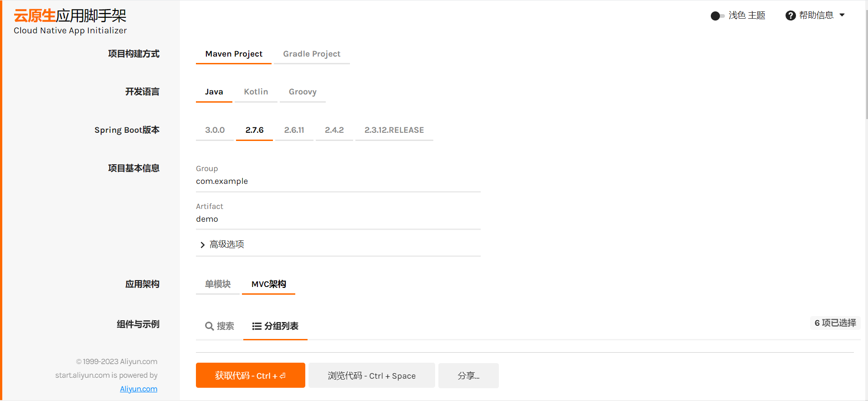The width and height of the screenshot is (868, 401).
Task: Click the help question mark icon
Action: tap(791, 16)
